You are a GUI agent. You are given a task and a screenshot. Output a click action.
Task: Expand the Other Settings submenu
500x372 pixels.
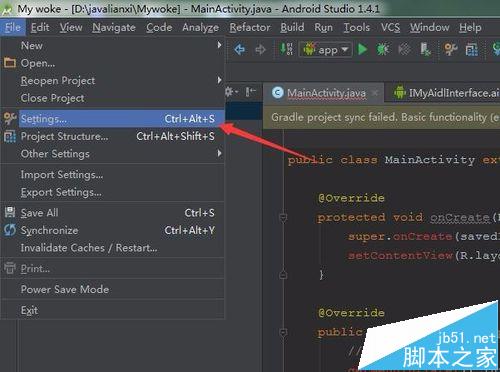coord(112,154)
